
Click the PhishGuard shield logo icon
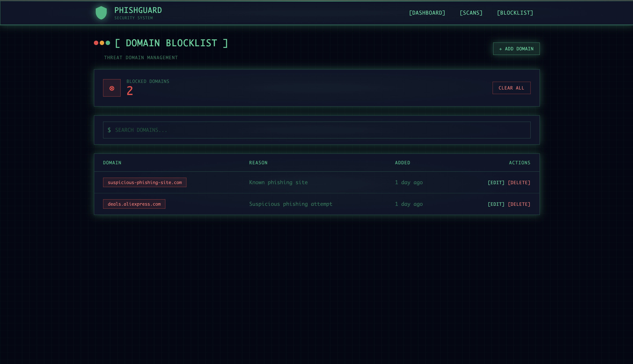click(x=101, y=13)
